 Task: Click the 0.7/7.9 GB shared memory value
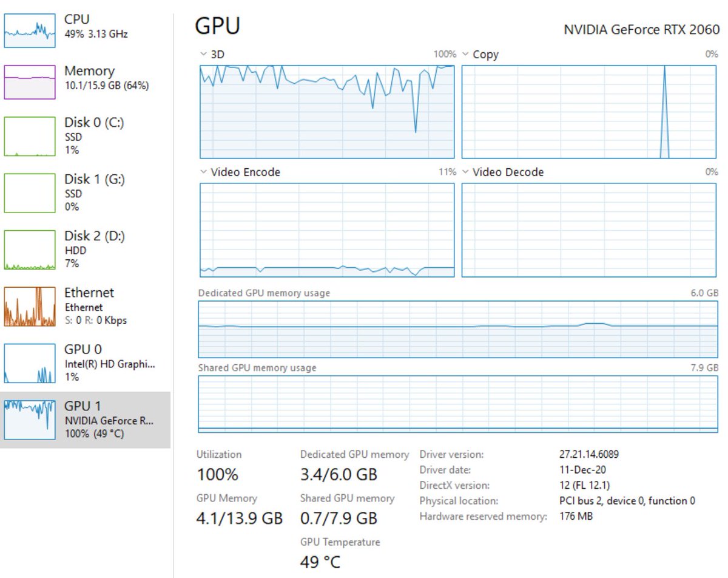(339, 518)
